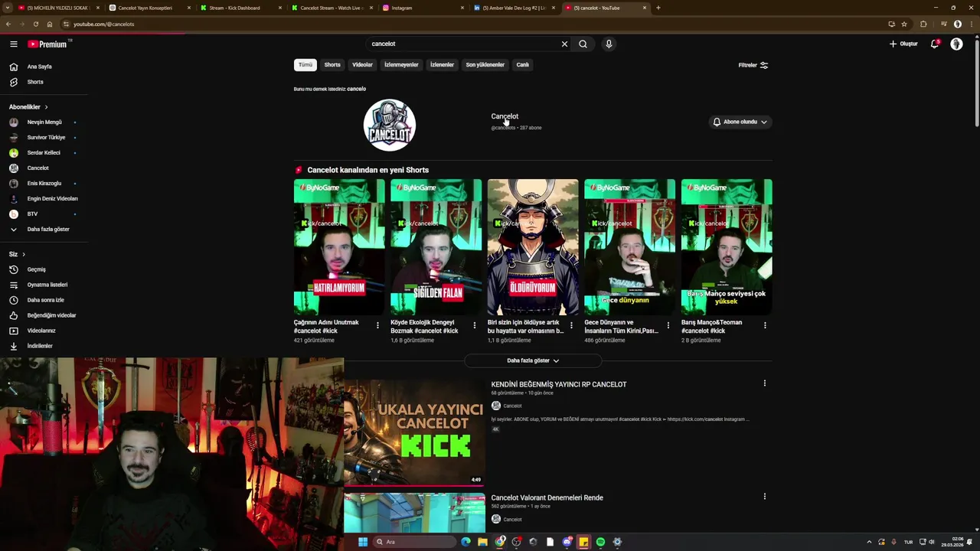Open options for Çağrının Adını Unutmak Short
Image resolution: width=980 pixels, height=551 pixels.
pyautogui.click(x=377, y=325)
